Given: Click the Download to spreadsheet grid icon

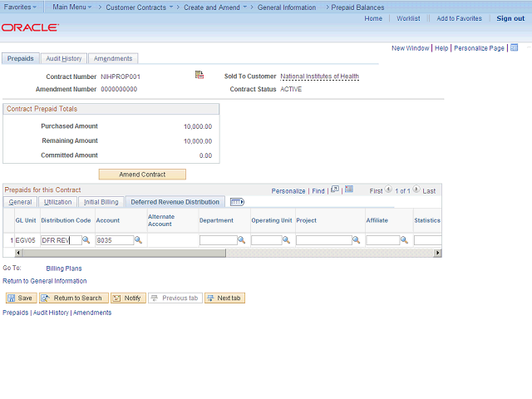Looking at the screenshot, I should pyautogui.click(x=349, y=190).
